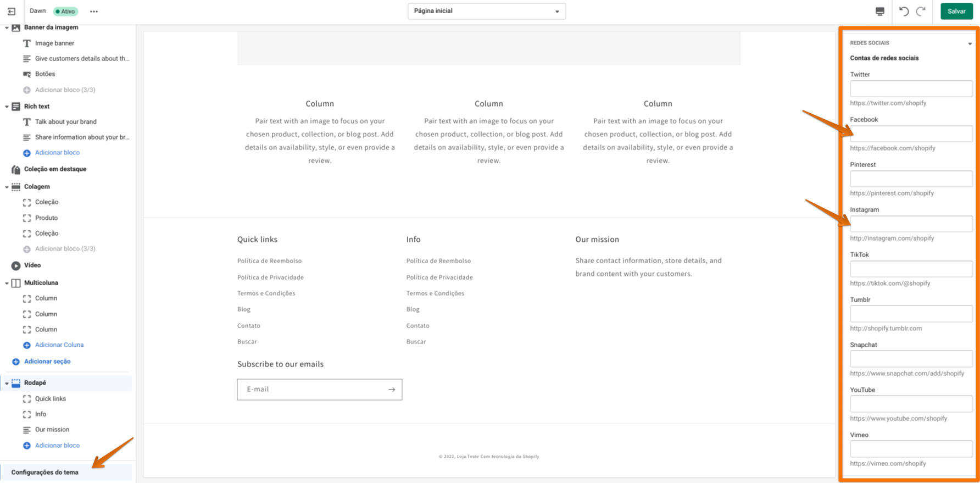Click the Instagram URL input field

(911, 224)
